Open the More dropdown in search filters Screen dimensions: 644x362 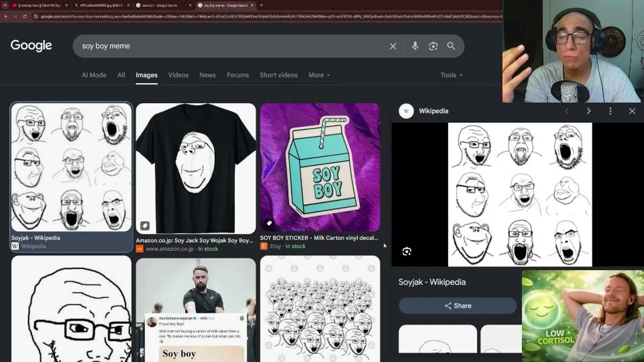click(x=319, y=75)
